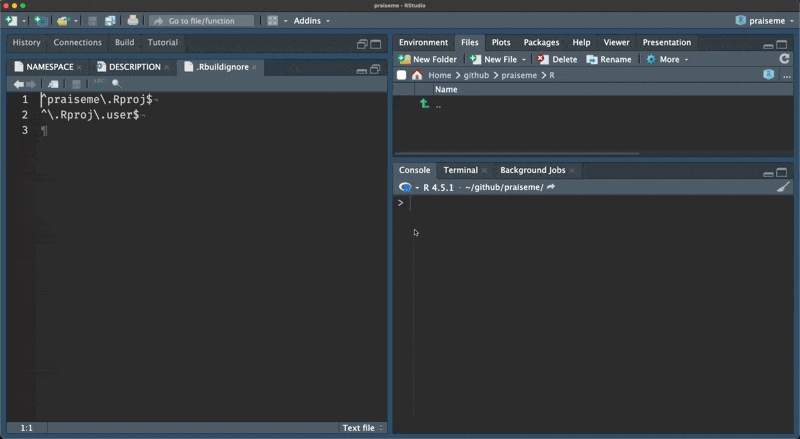This screenshot has width=800, height=439.
Task: Click the New Folder button
Action: 427,59
